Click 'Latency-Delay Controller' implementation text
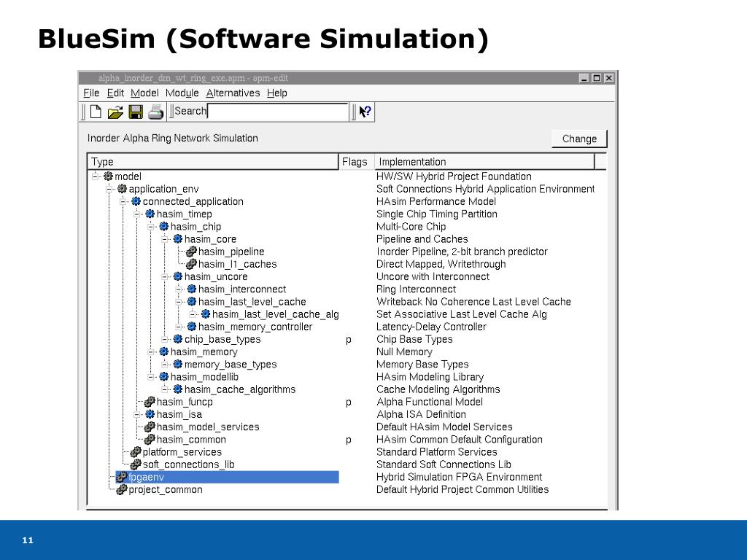This screenshot has height=560, width=747. tap(431, 327)
